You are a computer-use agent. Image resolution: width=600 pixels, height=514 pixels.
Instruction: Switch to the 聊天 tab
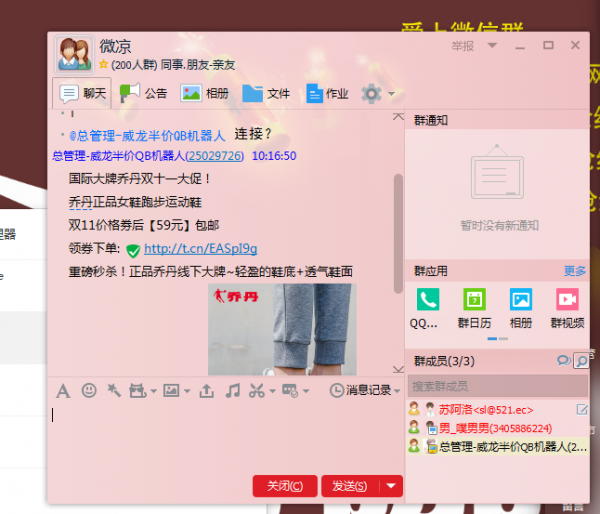[x=82, y=93]
